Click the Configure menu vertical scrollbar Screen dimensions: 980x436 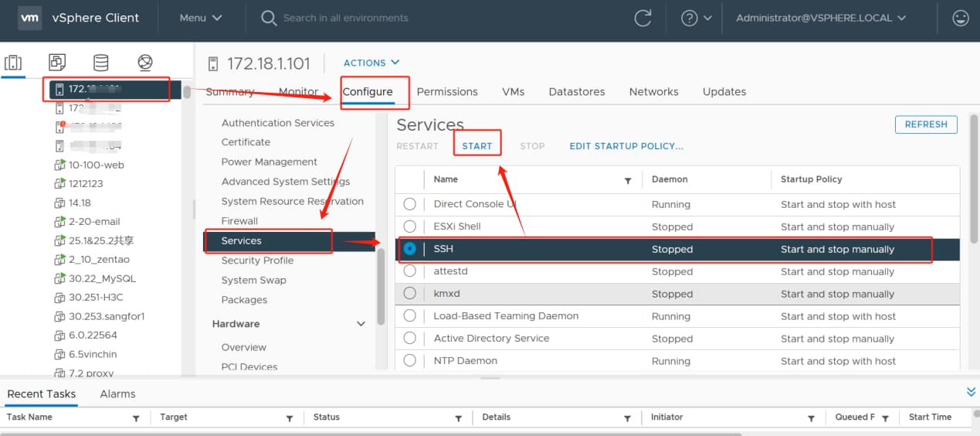381,288
